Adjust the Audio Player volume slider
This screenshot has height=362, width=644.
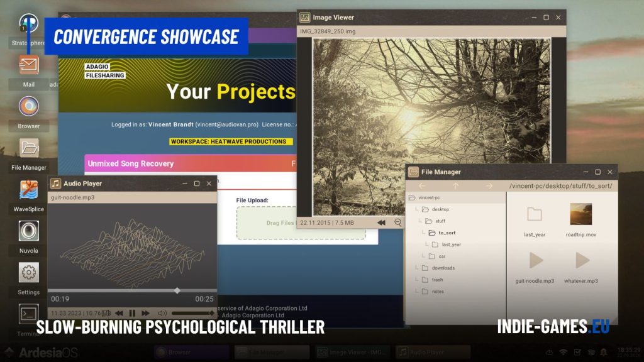point(193,313)
